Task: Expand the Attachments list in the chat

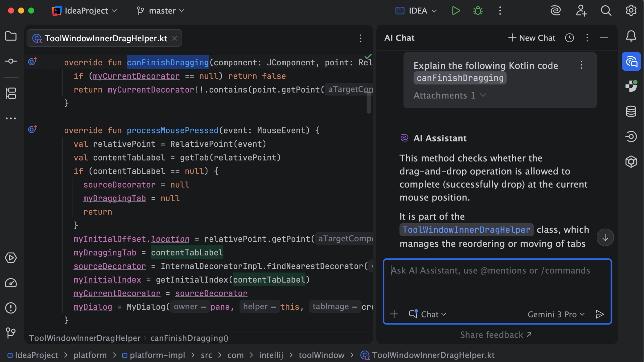Action: pyautogui.click(x=449, y=96)
